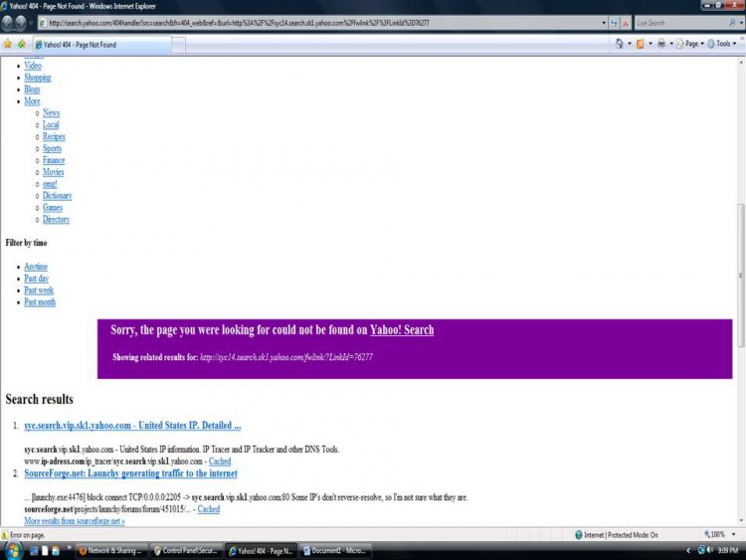Filter by Past day link

(x=36, y=279)
